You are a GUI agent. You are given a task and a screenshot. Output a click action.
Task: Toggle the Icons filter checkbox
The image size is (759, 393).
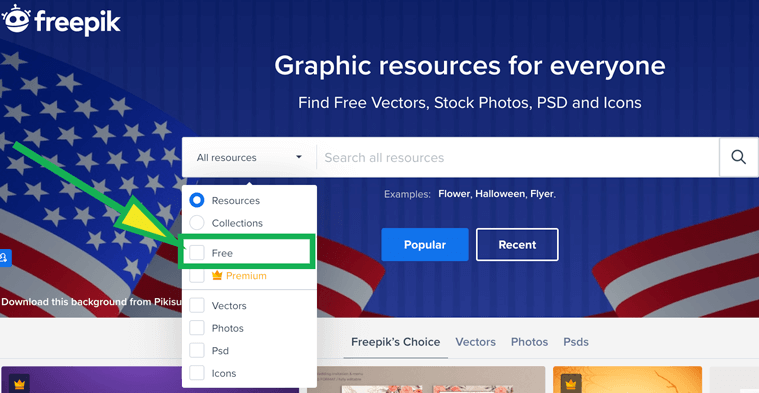pyautogui.click(x=197, y=373)
